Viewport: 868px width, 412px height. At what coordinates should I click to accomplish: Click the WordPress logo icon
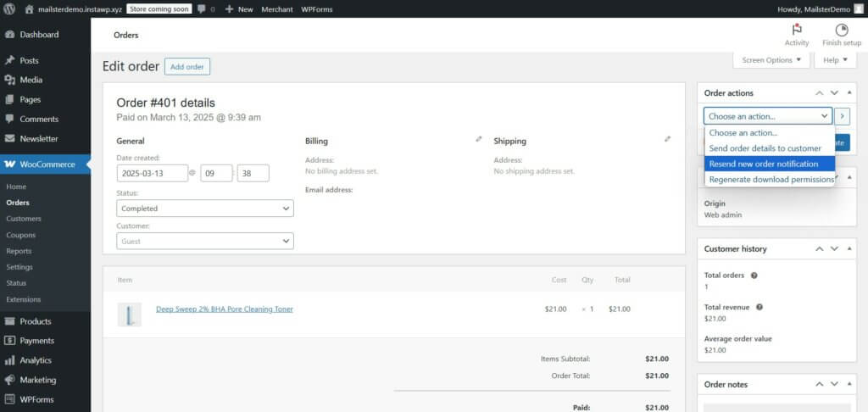coord(9,8)
